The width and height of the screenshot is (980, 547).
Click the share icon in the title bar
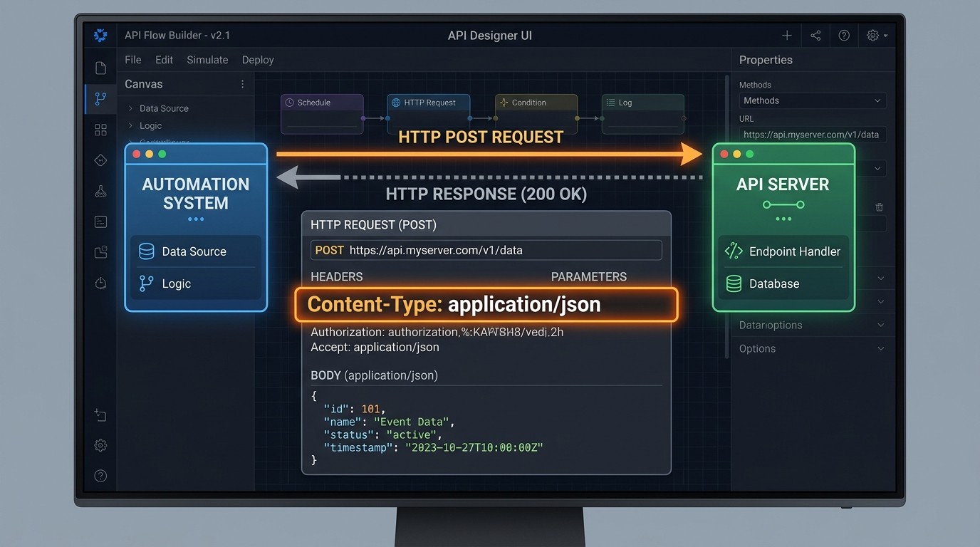(815, 35)
